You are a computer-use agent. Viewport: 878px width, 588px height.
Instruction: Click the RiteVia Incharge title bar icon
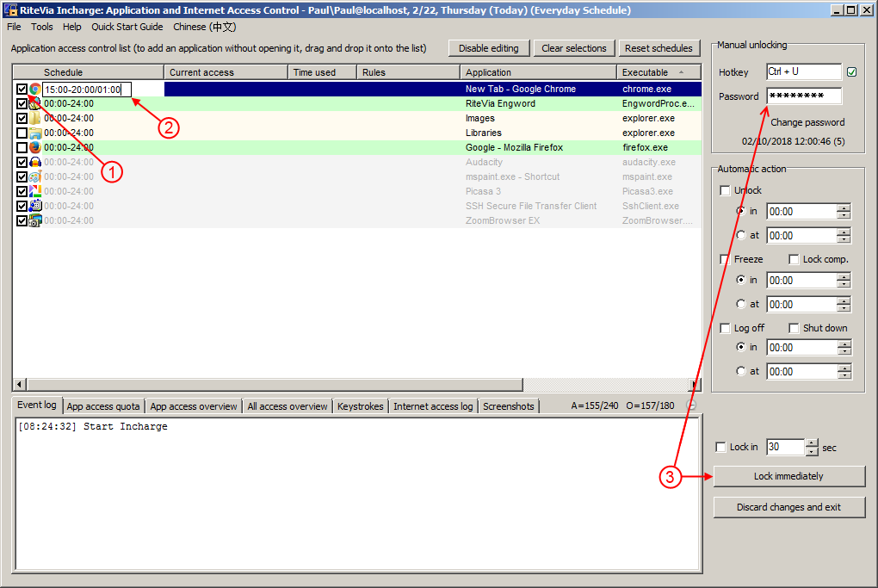point(10,10)
